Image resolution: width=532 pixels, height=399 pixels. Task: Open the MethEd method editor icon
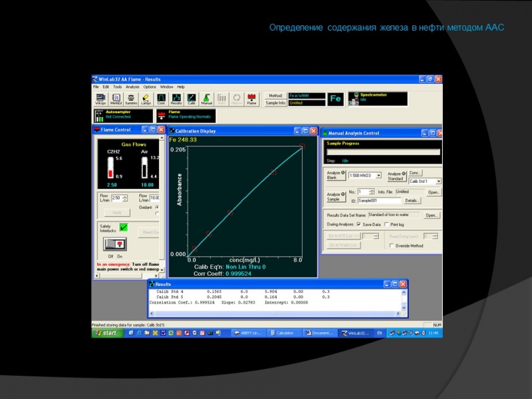click(116, 99)
